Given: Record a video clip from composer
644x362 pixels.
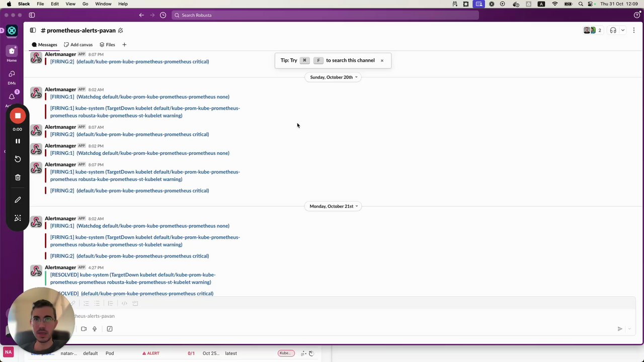Looking at the screenshot, I should (x=84, y=329).
